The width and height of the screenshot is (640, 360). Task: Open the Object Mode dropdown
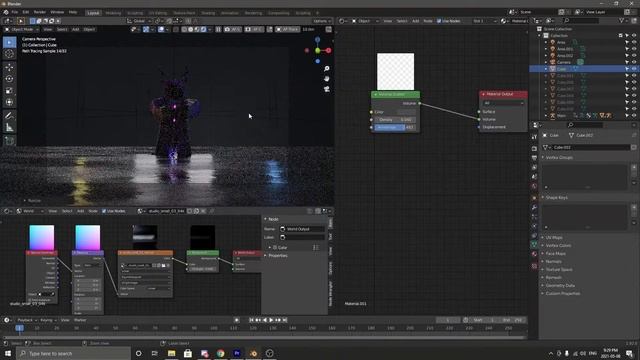coord(22,29)
